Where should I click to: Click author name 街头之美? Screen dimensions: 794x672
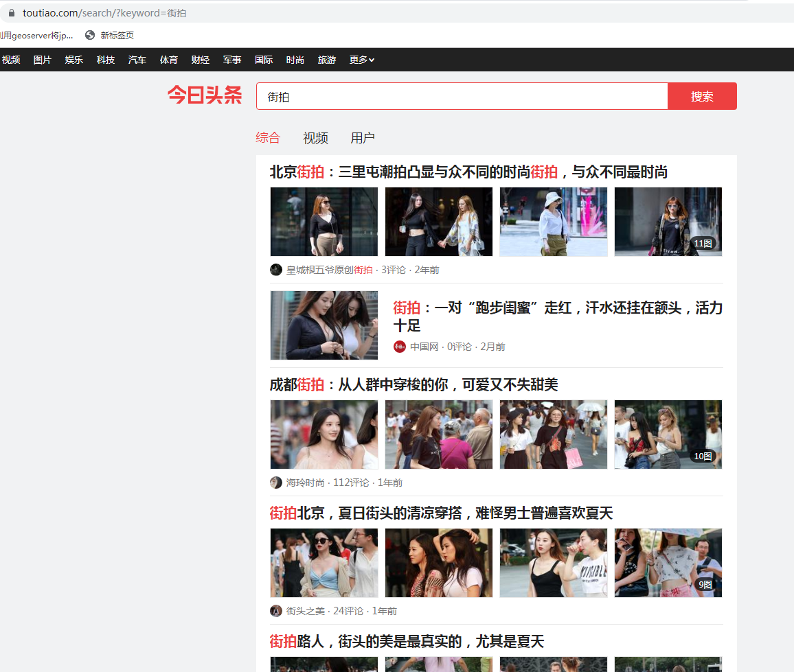point(306,611)
